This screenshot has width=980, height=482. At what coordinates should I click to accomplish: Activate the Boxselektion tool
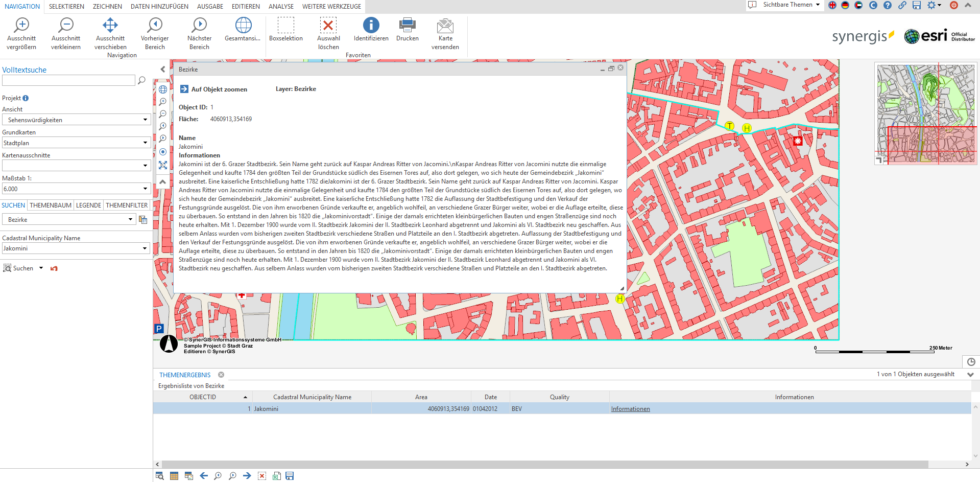[x=285, y=31]
